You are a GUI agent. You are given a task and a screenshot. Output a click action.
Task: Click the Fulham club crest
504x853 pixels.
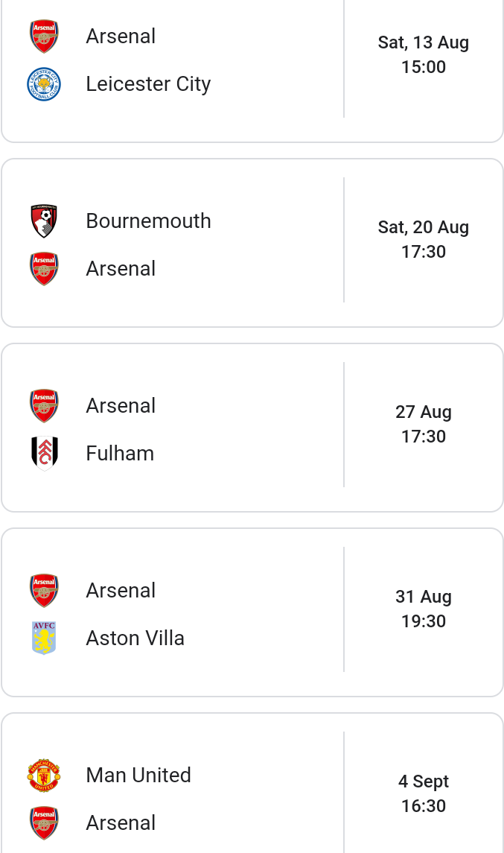44,453
